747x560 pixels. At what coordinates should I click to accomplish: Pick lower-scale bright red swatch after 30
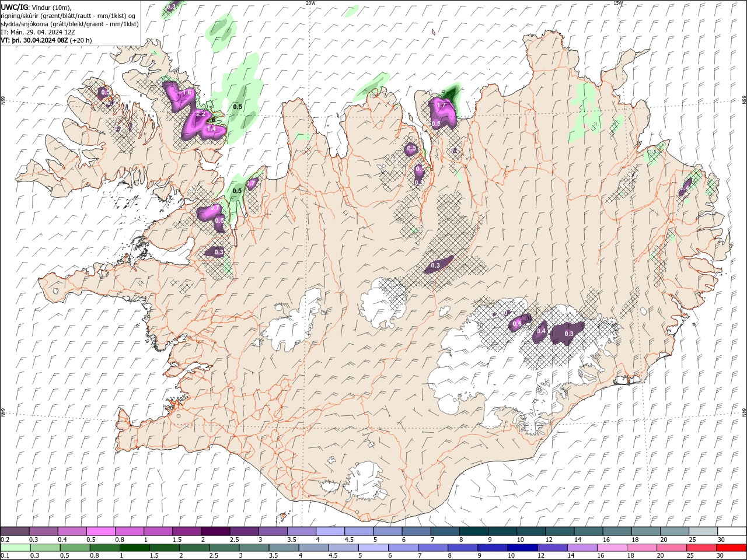[x=731, y=548]
